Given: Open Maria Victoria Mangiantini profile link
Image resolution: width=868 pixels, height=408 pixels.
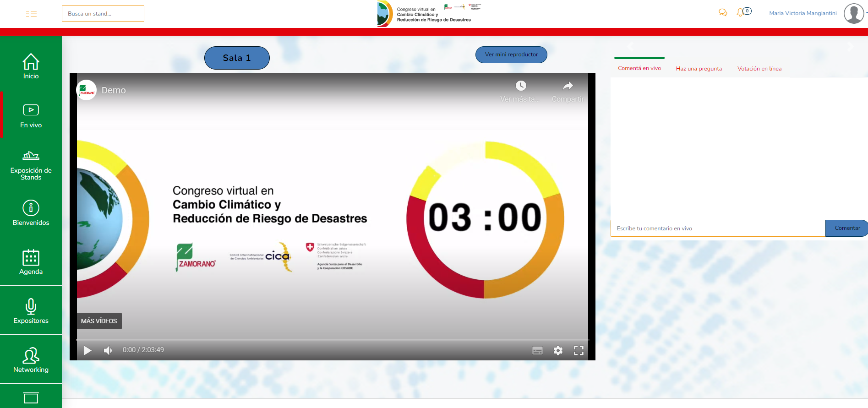Looking at the screenshot, I should 802,13.
